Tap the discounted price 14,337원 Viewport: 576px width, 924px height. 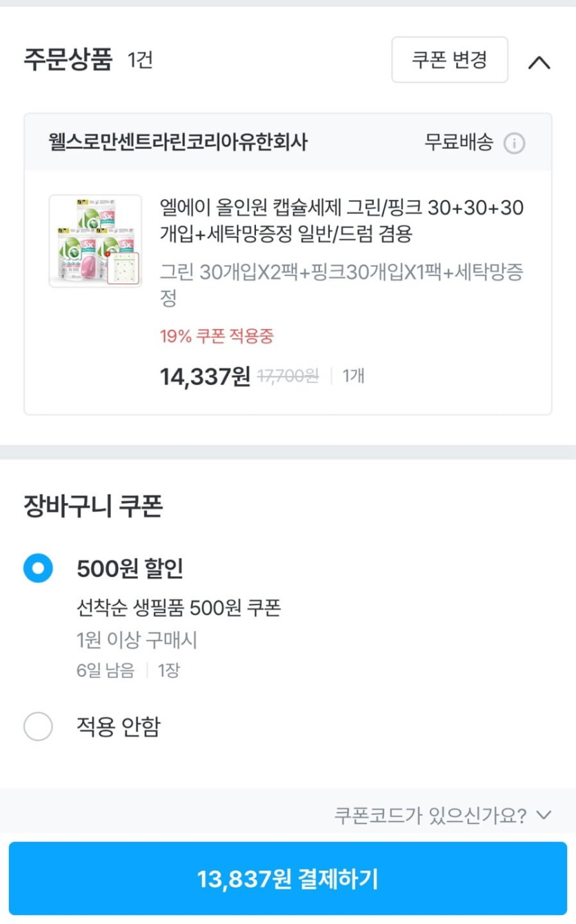(x=205, y=377)
